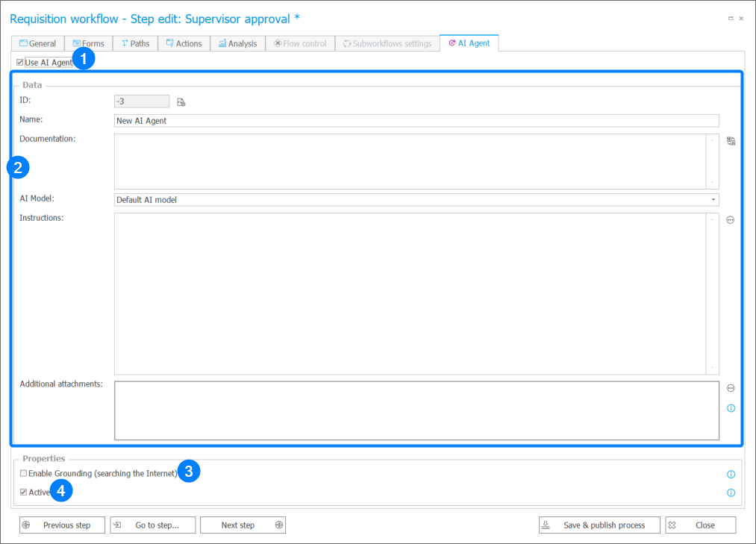Click the Previous step button
Image resolution: width=756 pixels, height=544 pixels.
(x=62, y=525)
